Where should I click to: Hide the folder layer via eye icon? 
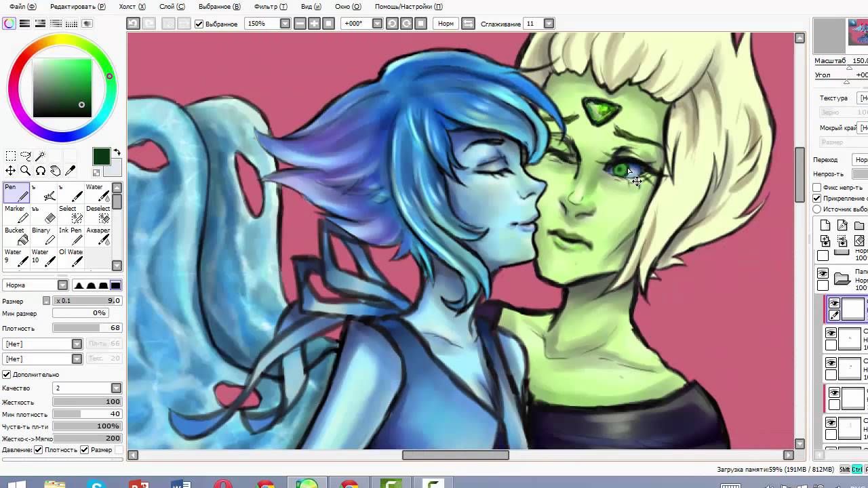823,274
